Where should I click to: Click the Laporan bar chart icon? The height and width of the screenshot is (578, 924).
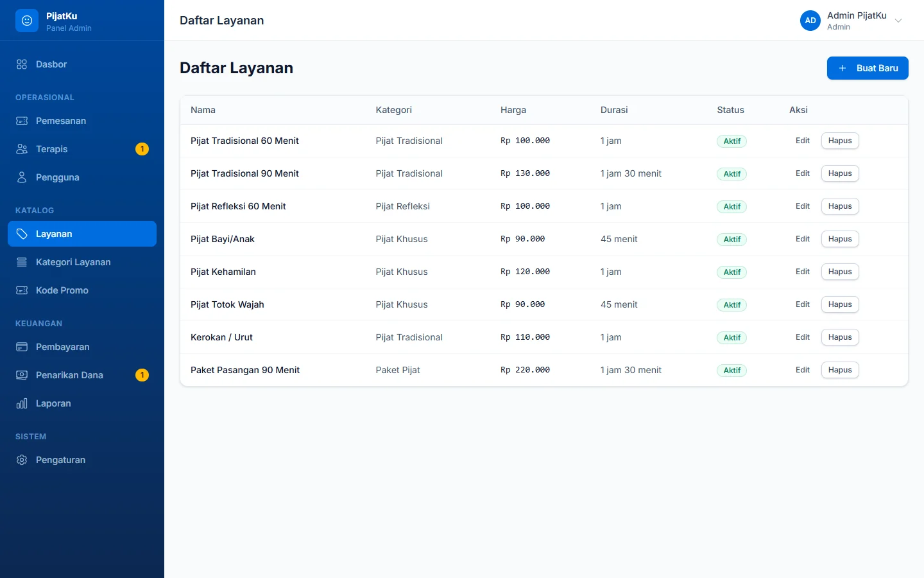(x=22, y=403)
